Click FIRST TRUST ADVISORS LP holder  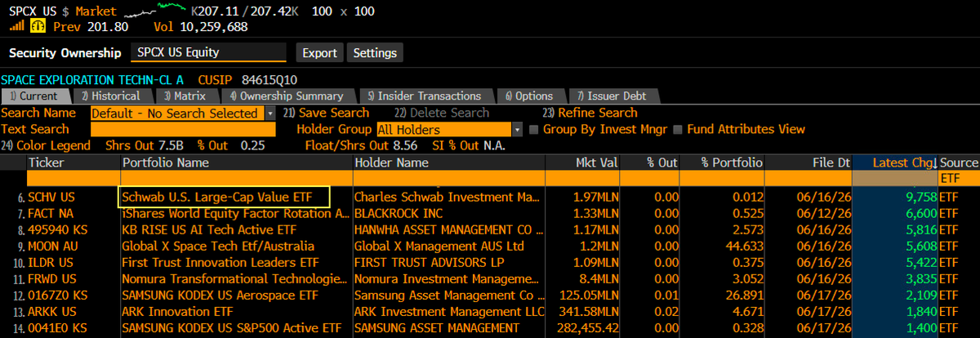430,262
